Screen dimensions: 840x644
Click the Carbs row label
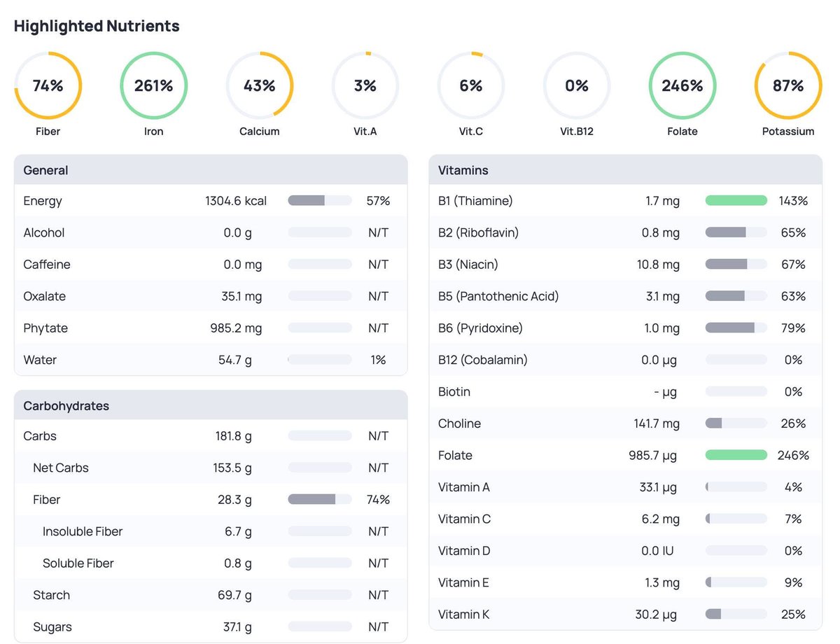pos(40,435)
